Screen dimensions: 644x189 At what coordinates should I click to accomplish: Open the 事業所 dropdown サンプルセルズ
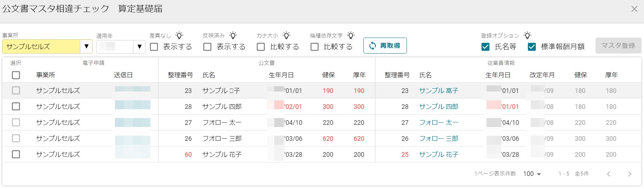pyautogui.click(x=47, y=46)
